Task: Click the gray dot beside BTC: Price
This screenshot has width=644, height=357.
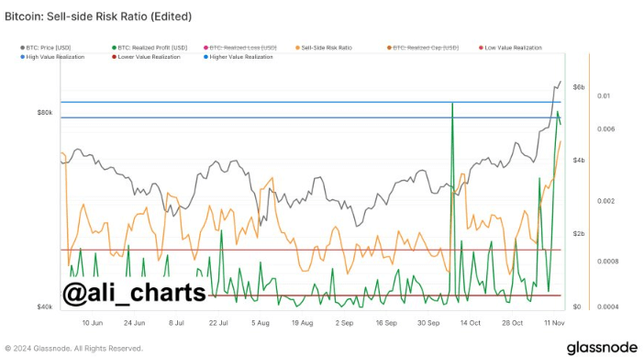Action: [23, 48]
